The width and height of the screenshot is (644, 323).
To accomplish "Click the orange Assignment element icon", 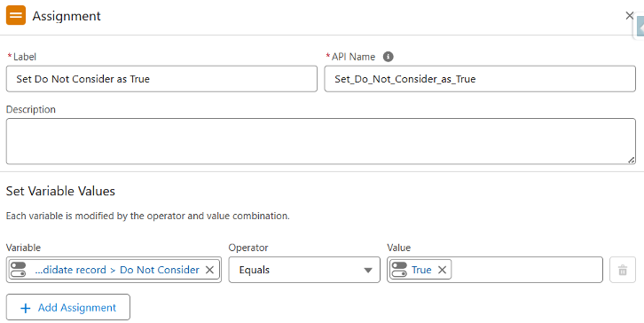I will click(16, 16).
